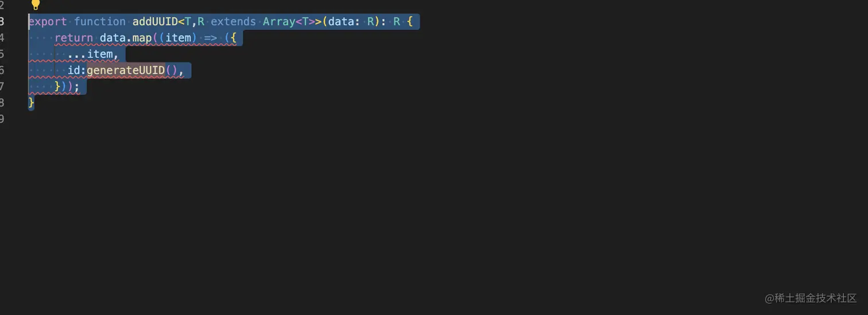Click the gutter line number for the export line
The height and width of the screenshot is (315, 868).
click(x=2, y=22)
